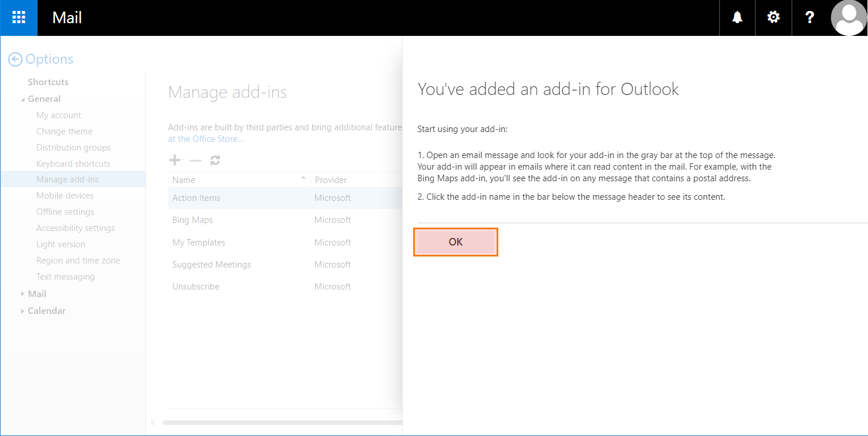Click the plus icon to add add-in
The width and height of the screenshot is (868, 436).
174,160
